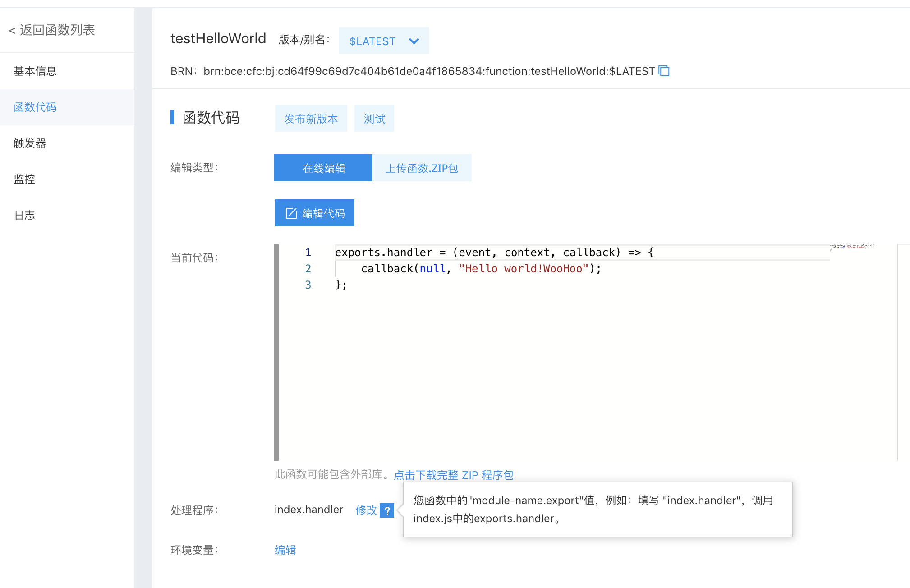Click the index.handler value text
Image resolution: width=910 pixels, height=588 pixels.
pos(309,510)
